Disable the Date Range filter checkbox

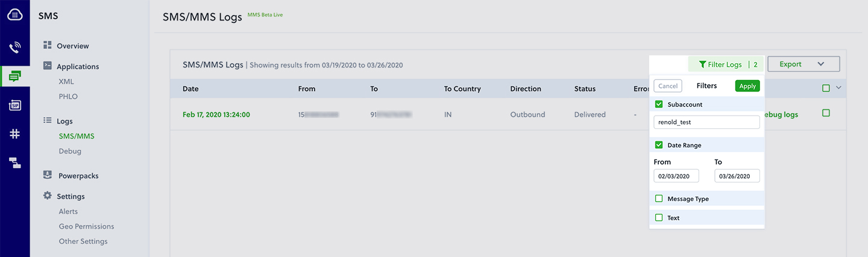(659, 145)
